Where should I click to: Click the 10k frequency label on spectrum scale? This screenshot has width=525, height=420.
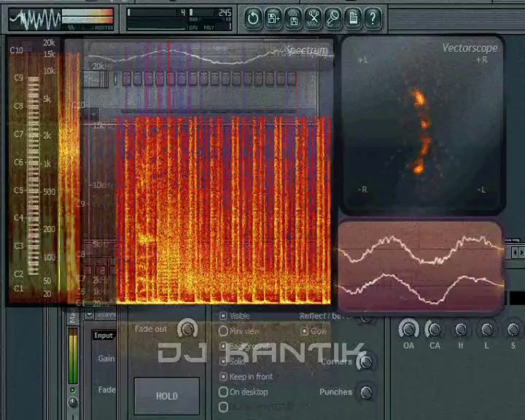tap(49, 71)
